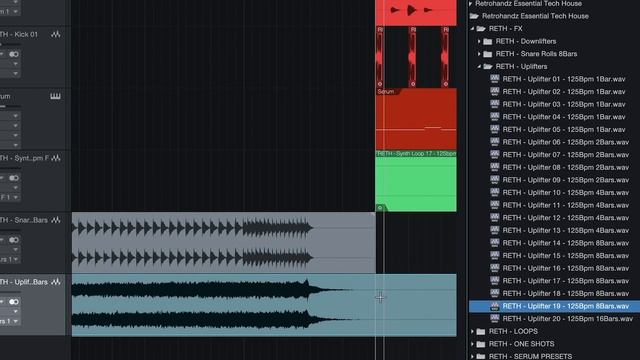Open the 'rs 1' dropdown on Uplifter Bars track
The height and width of the screenshot is (360, 640).
click(9, 321)
